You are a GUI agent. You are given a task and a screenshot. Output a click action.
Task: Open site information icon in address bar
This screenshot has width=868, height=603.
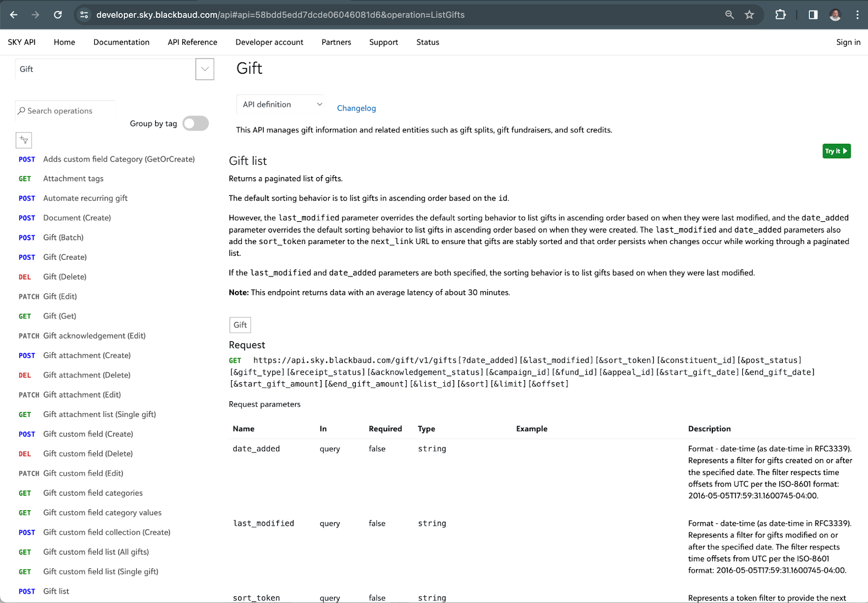[x=84, y=15]
